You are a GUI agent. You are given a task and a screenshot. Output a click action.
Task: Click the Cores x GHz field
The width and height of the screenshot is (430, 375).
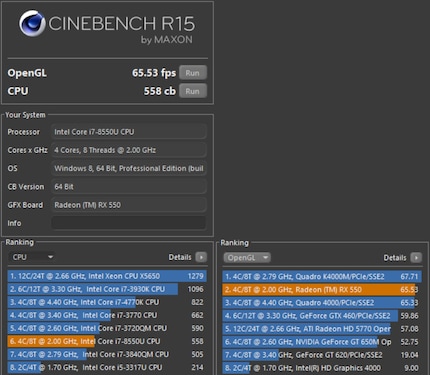tap(129, 150)
